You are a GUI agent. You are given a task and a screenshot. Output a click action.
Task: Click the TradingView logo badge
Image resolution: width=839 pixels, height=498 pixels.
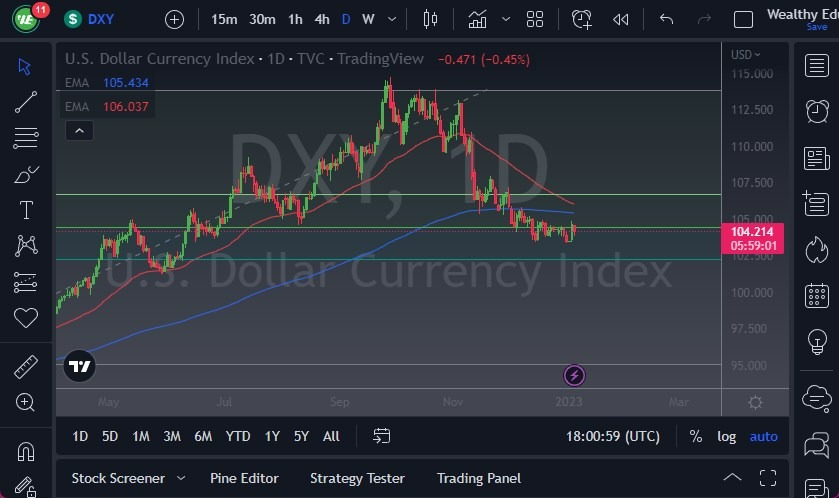click(79, 366)
